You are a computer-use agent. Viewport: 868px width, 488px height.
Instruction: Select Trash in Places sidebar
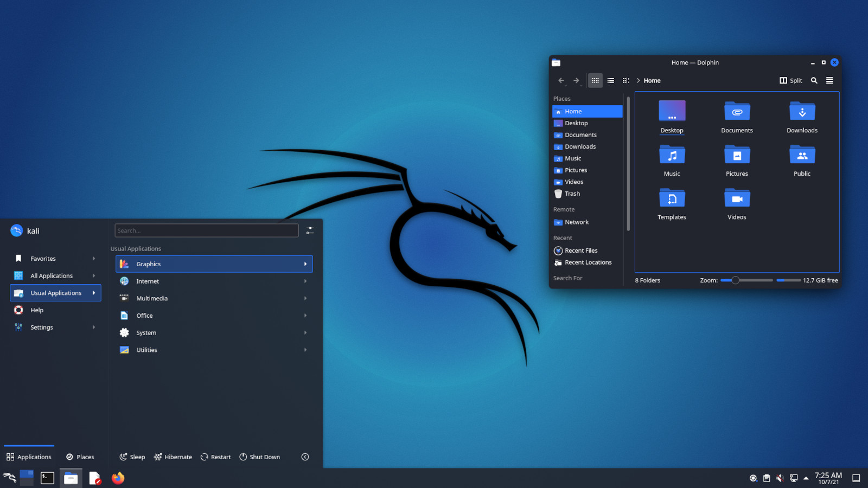[x=572, y=194]
